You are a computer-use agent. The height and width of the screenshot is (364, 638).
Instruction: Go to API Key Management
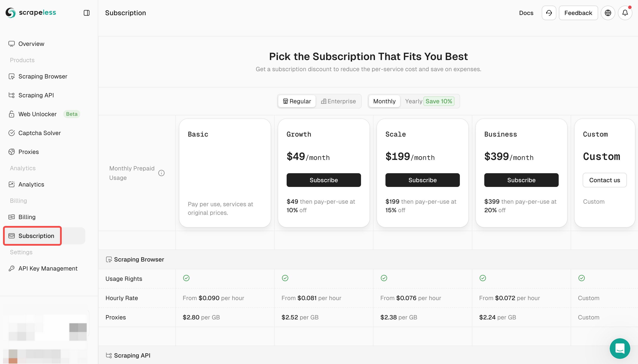tap(48, 269)
